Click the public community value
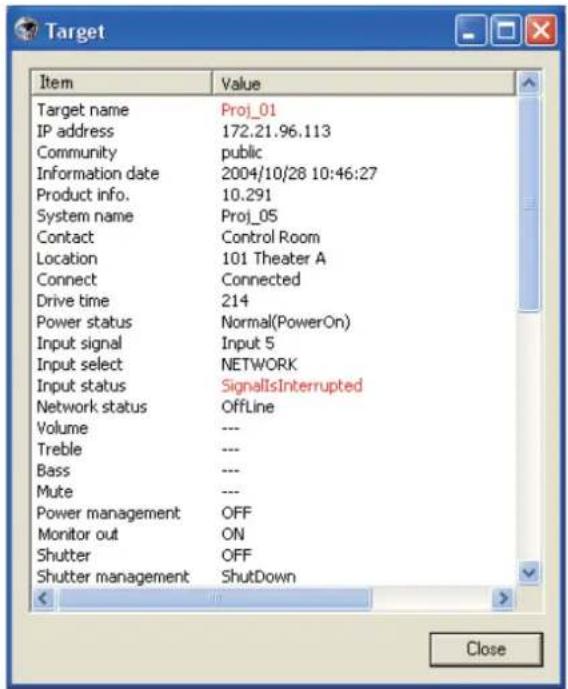The height and width of the screenshot is (689, 568). 241,152
